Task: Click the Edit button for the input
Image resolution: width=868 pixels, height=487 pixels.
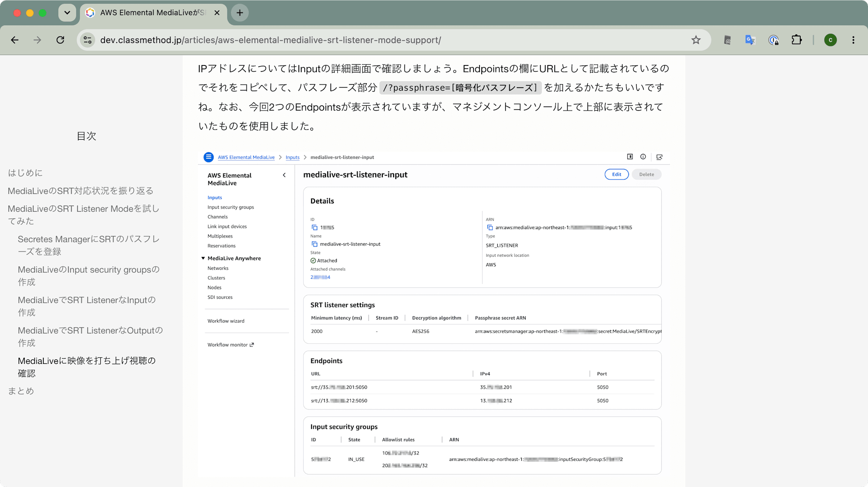Action: (x=617, y=174)
